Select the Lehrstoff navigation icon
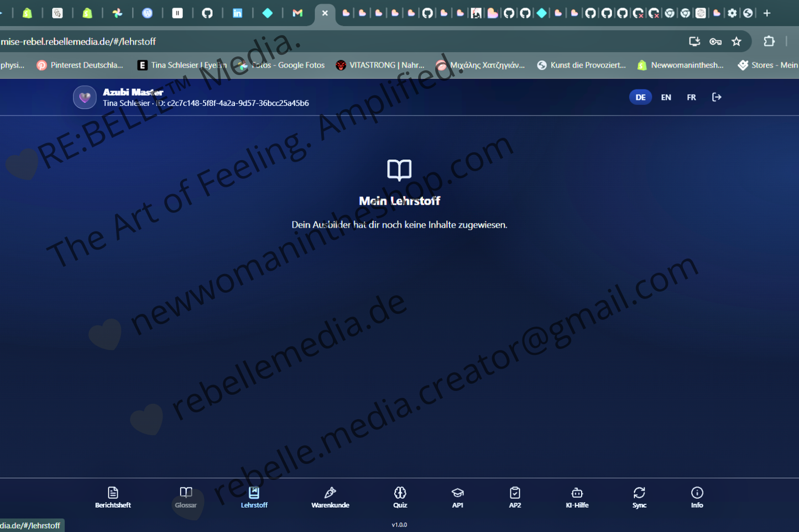 click(254, 497)
